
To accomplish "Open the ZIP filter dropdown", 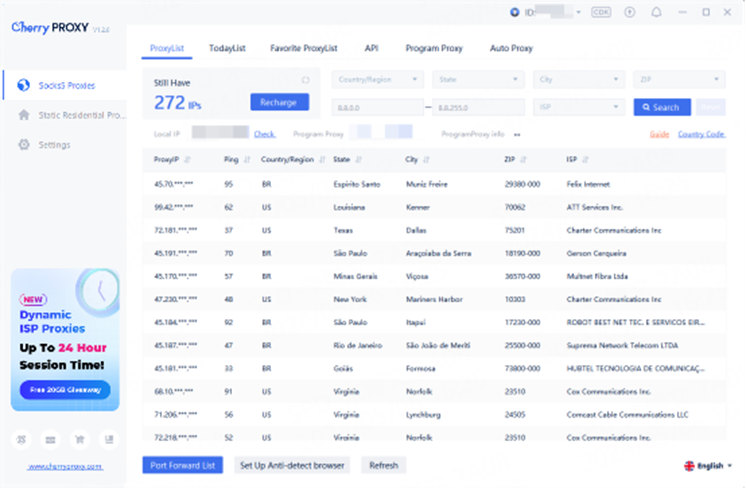I will [x=679, y=79].
